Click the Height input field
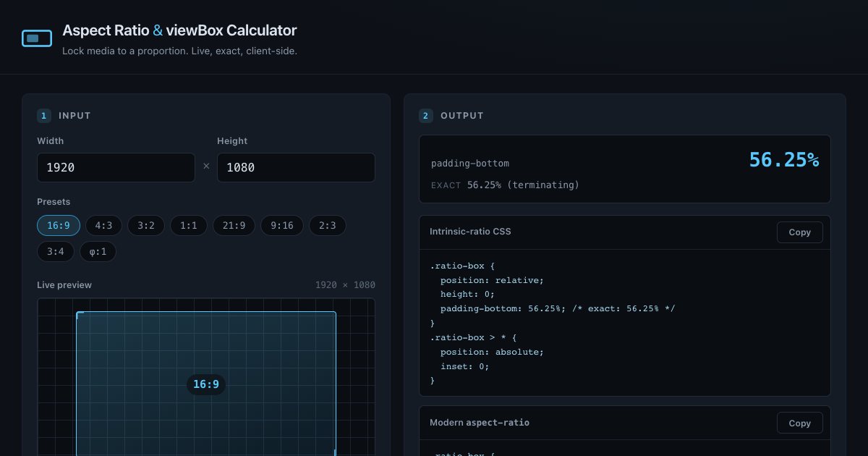 coord(296,167)
